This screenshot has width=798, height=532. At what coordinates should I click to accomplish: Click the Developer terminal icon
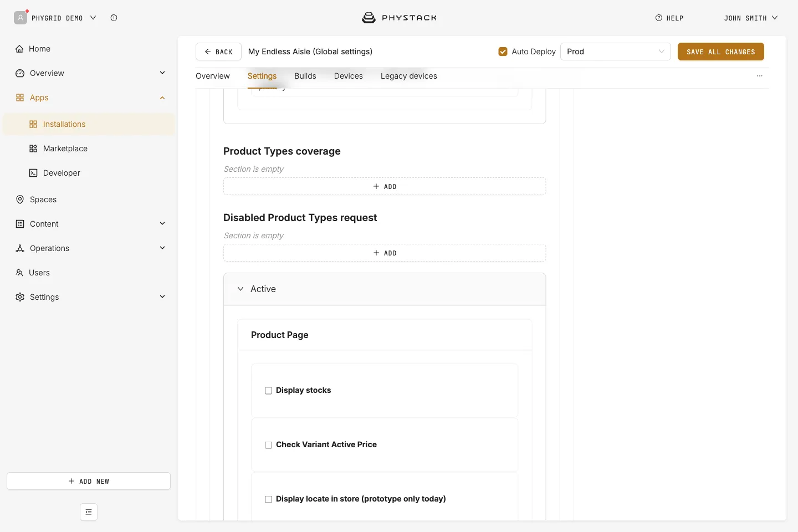tap(33, 173)
